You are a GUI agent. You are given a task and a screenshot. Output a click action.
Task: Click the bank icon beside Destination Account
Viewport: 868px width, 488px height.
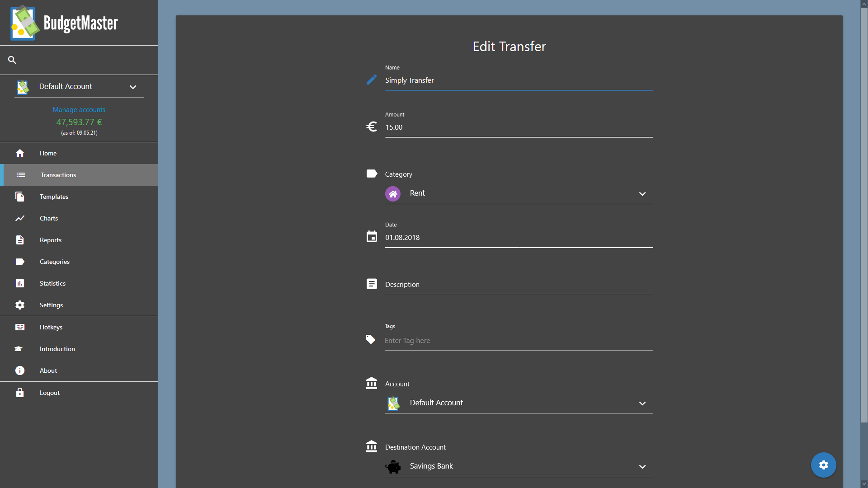tap(372, 446)
